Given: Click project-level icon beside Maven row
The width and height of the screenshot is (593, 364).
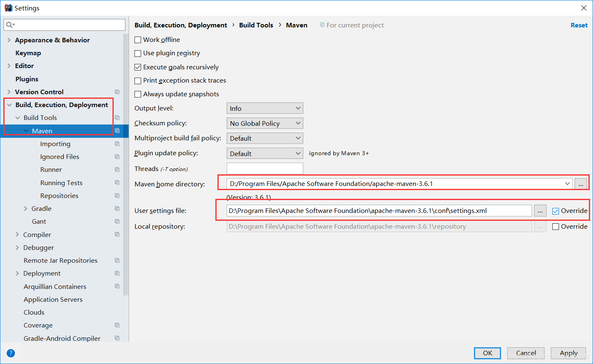Looking at the screenshot, I should pos(117,131).
